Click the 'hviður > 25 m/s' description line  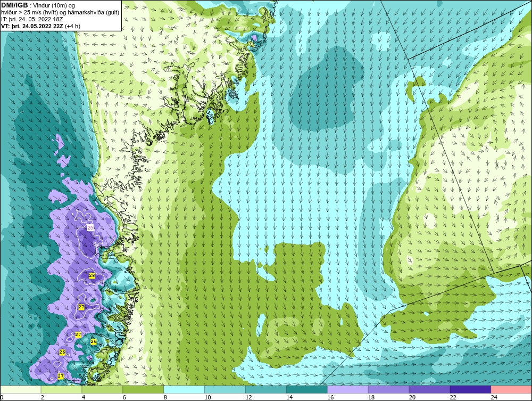click(x=60, y=12)
